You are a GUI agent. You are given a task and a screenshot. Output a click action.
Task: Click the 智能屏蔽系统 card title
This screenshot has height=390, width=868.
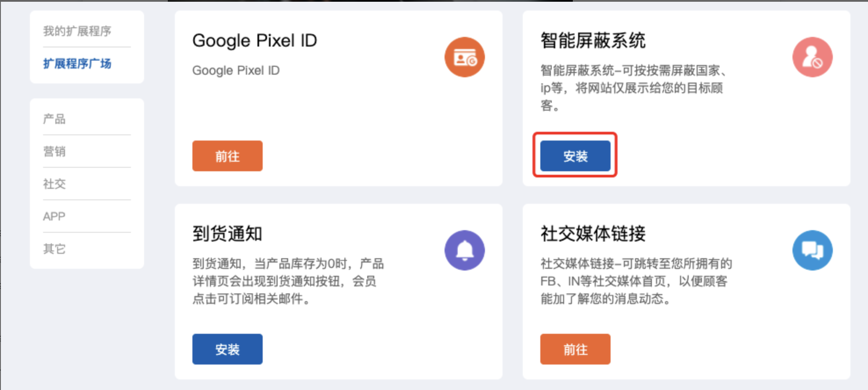coord(593,41)
